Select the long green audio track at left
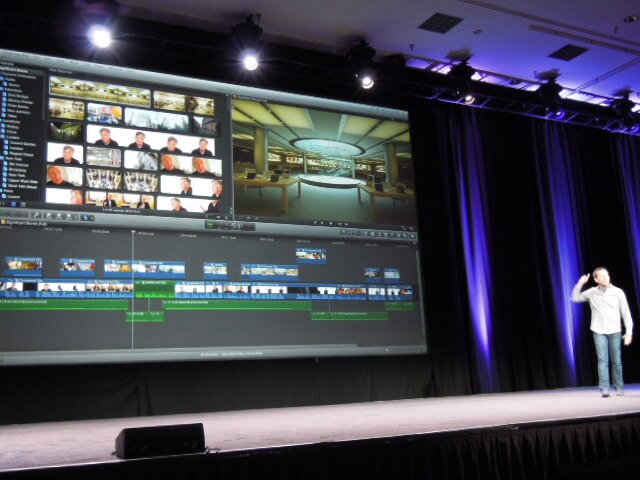Screen dimensions: 640x480 tap(62, 304)
